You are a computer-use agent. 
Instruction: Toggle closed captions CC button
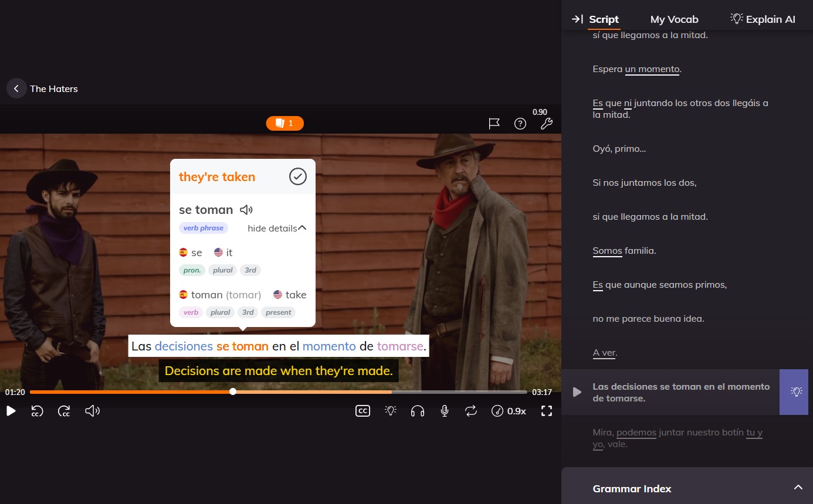tap(363, 411)
